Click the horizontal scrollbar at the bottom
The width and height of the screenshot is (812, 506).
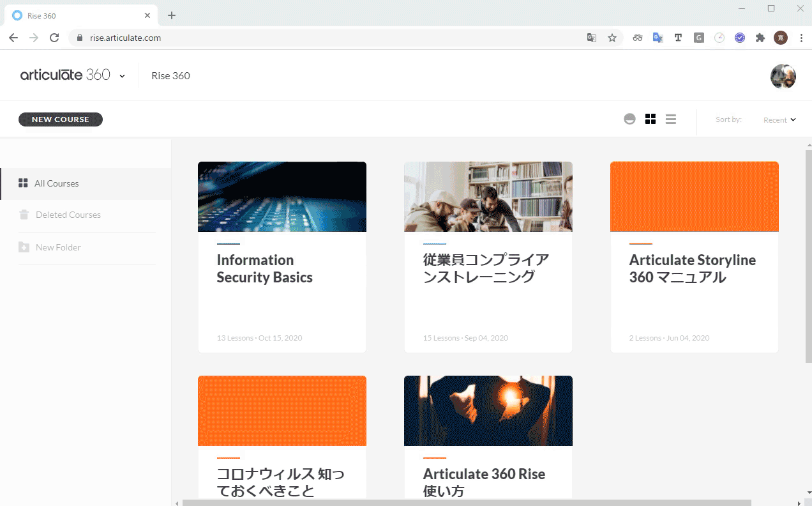pos(467,503)
